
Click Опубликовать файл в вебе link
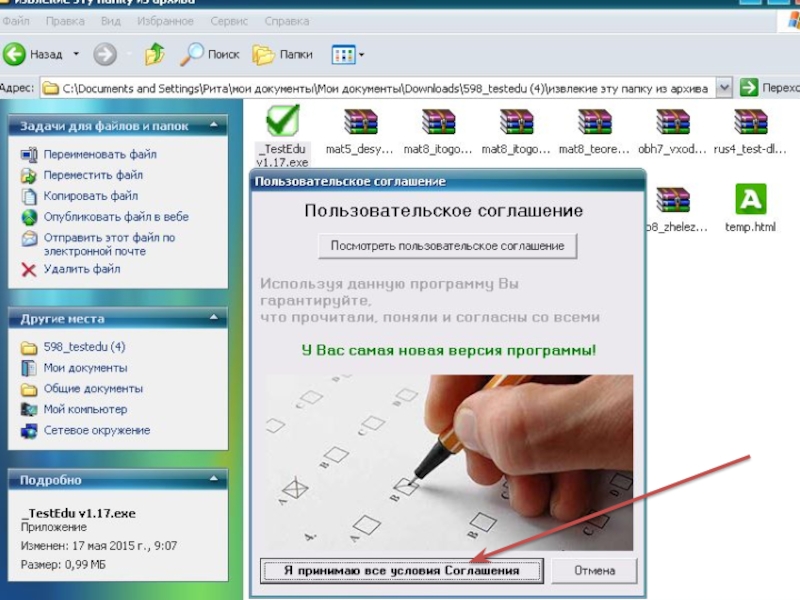pyautogui.click(x=116, y=217)
